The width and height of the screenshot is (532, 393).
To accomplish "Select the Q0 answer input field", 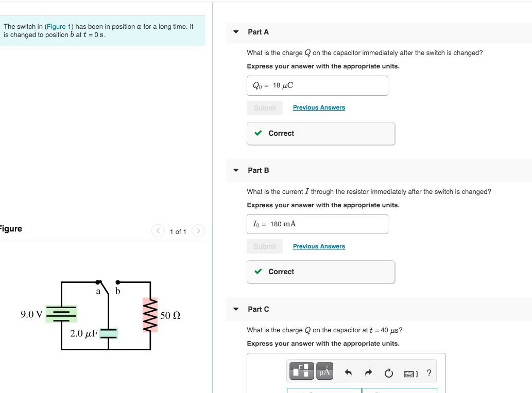I will [317, 85].
